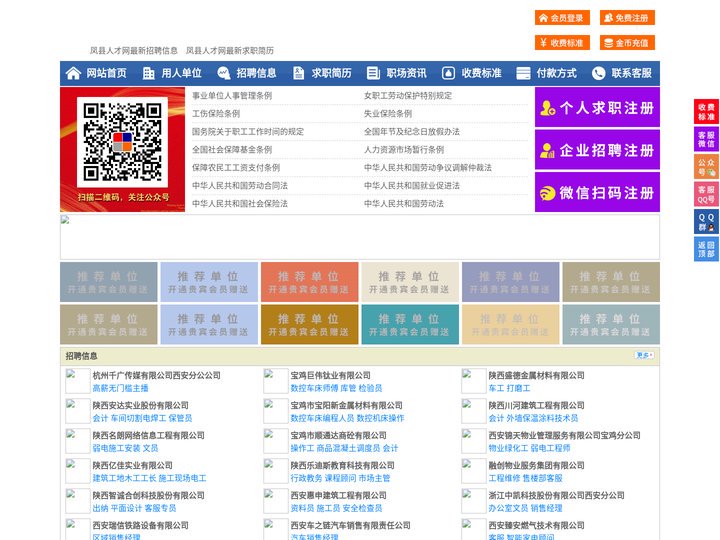
Task: Open 陕西川河建筑工程有限公司 listing
Action: tap(536, 405)
